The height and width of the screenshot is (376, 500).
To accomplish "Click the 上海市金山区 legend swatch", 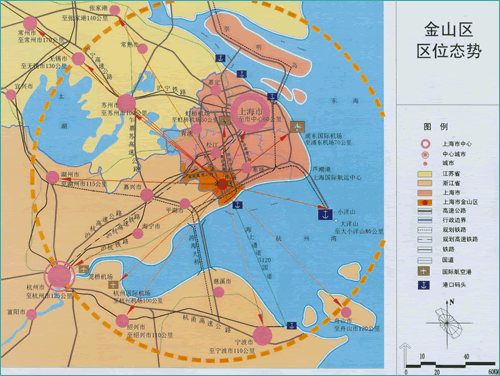I will [x=424, y=202].
